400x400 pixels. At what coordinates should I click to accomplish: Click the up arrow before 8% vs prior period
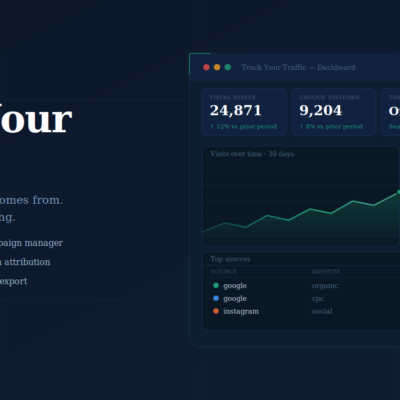pyautogui.click(x=301, y=126)
